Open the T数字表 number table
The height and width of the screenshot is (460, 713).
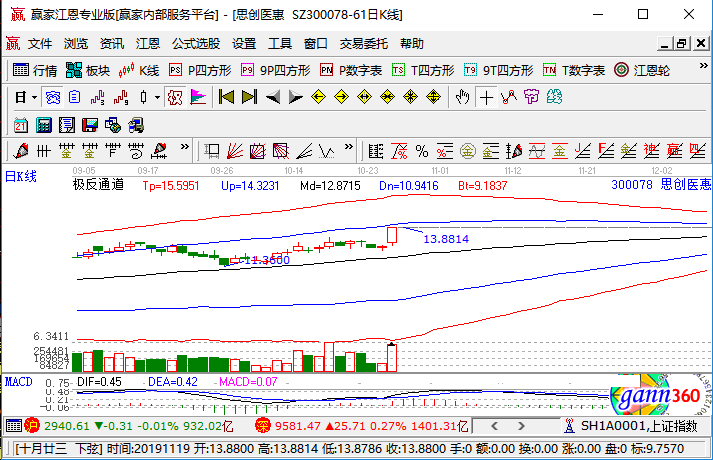[574, 70]
